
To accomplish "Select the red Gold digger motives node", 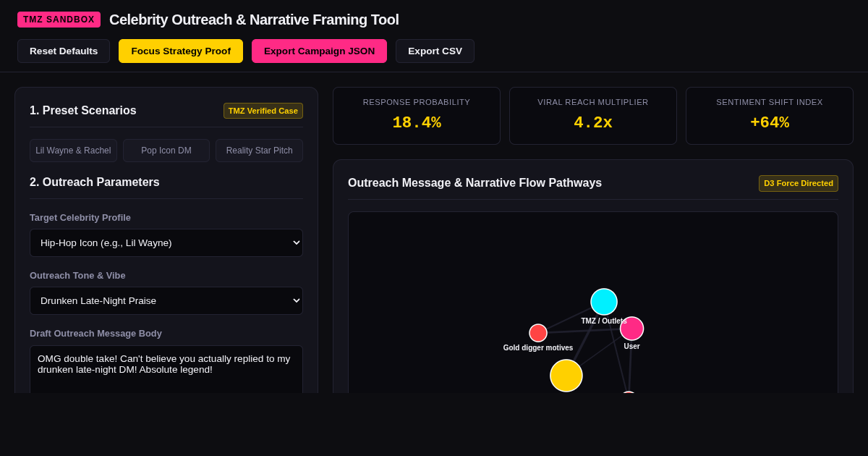I will (538, 333).
